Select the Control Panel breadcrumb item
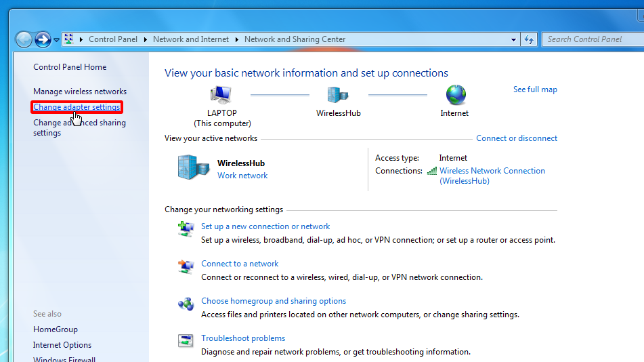Screen dimensions: 644x362 tap(112, 39)
